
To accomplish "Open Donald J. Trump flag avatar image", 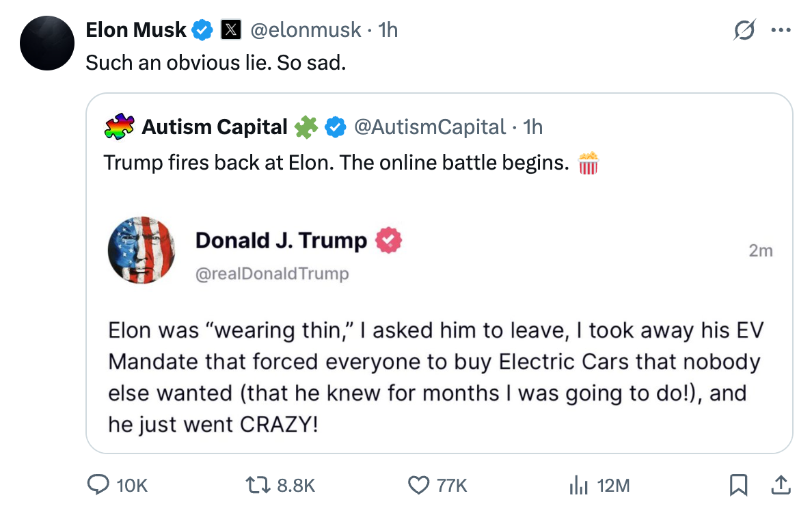I will click(141, 250).
